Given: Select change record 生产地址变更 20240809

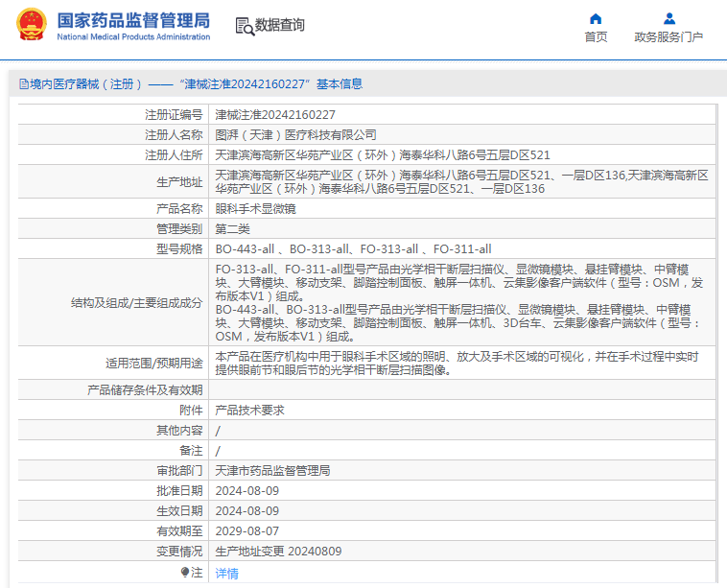Looking at the screenshot, I should (x=279, y=552).
